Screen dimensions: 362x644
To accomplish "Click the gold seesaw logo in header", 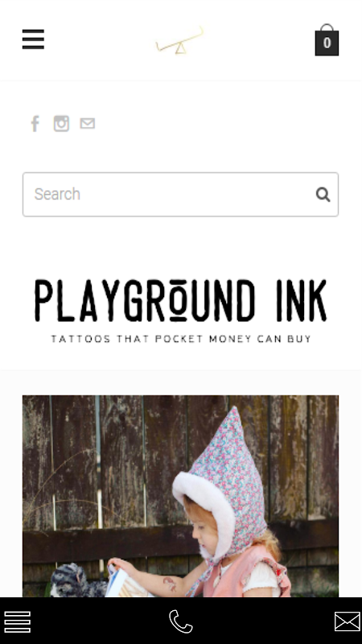I will point(179,41).
